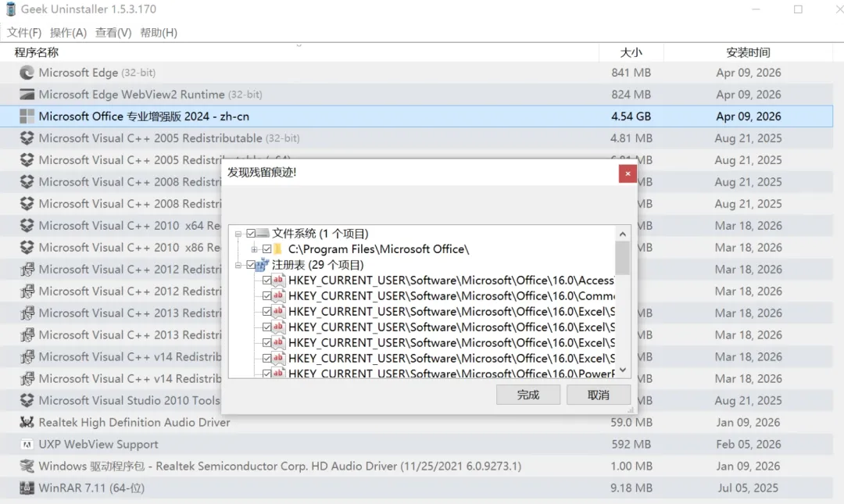Click the 取消 button

coord(599,395)
